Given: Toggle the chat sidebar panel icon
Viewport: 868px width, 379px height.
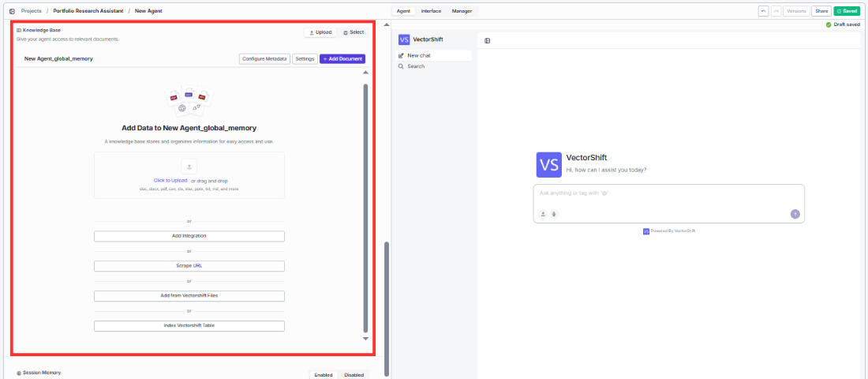Looking at the screenshot, I should 488,40.
